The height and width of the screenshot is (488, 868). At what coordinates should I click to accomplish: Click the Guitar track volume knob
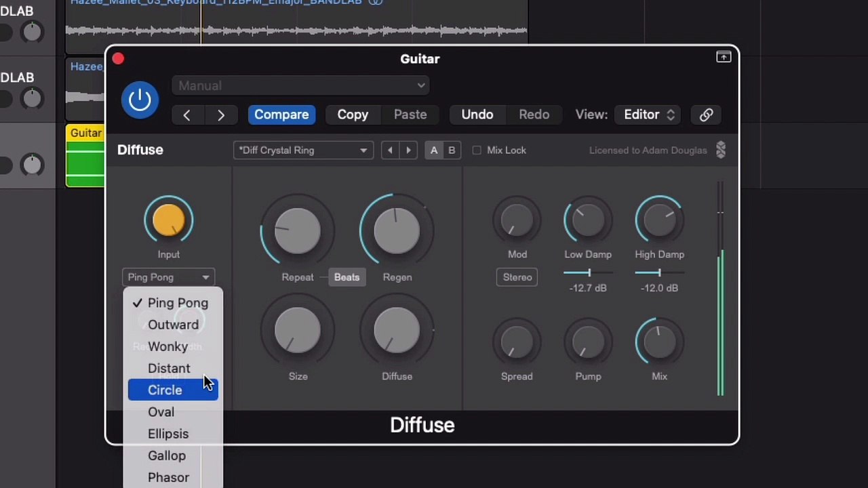[32, 165]
